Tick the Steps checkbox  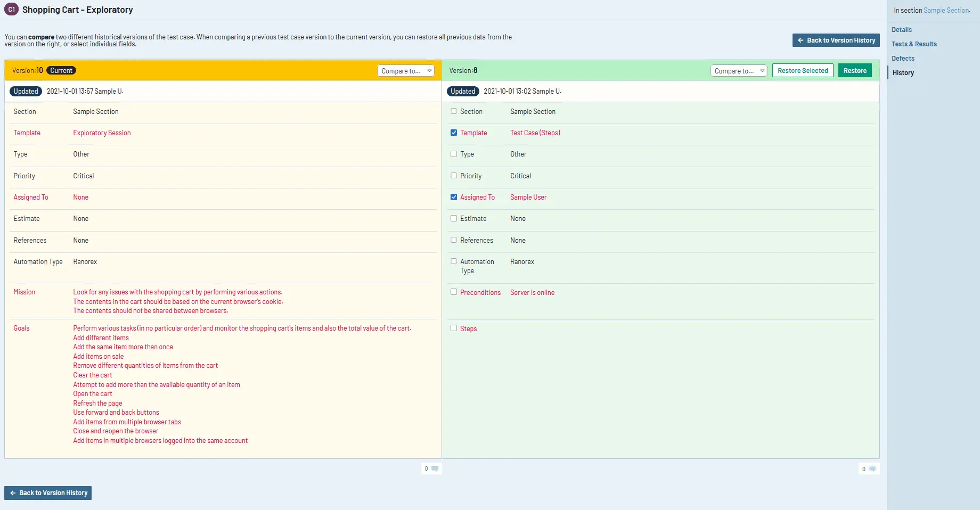[454, 328]
